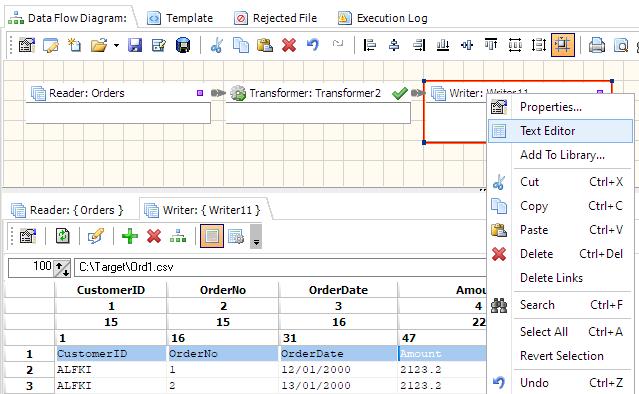The image size is (639, 394).
Task: Save with the blue floppy disk icon
Action: pos(135,45)
